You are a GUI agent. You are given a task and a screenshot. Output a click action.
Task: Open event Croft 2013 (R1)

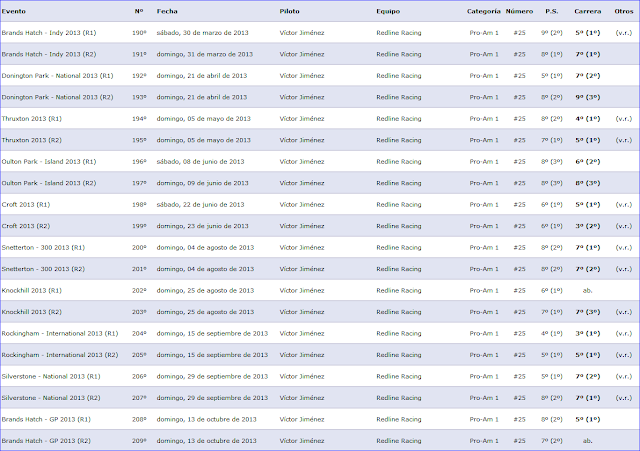pos(26,204)
